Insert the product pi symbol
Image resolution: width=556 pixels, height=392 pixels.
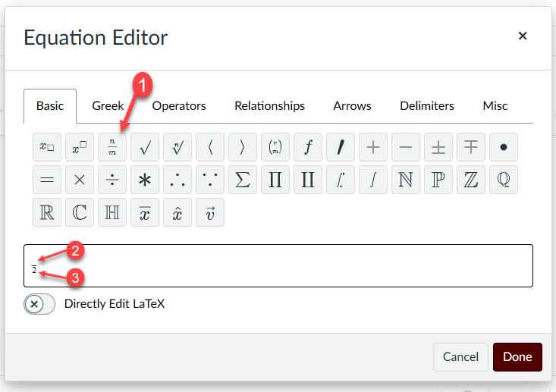pyautogui.click(x=275, y=180)
